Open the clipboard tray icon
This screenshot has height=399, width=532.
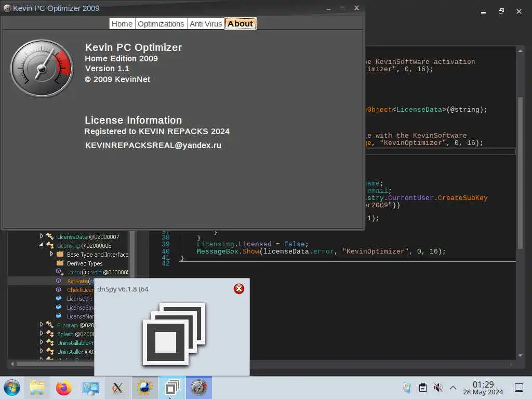pyautogui.click(x=423, y=388)
